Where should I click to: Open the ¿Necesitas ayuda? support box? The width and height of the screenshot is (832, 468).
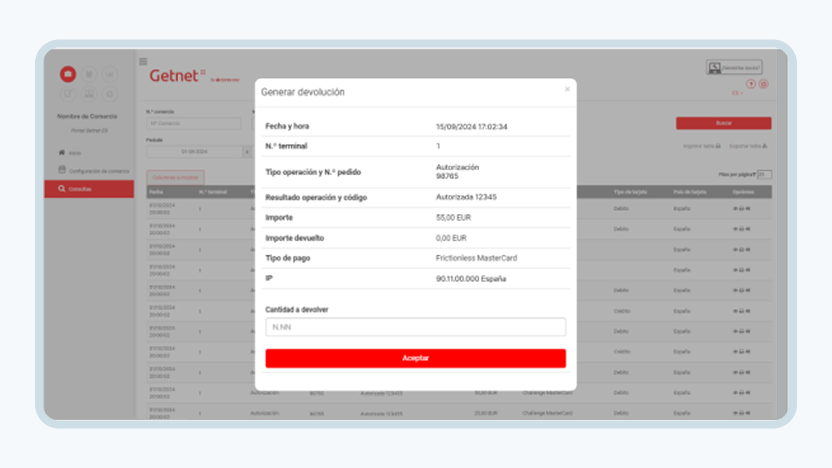pos(734,67)
